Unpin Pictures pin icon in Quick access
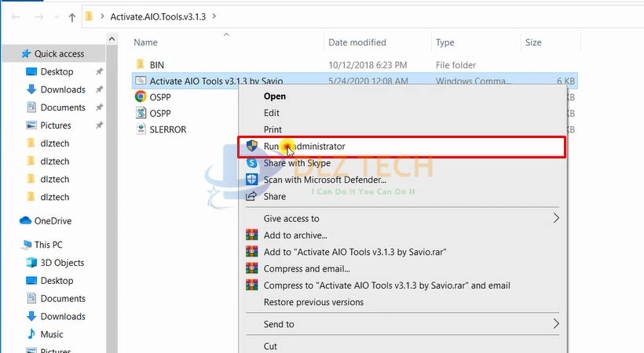644x353 pixels. 99,126
